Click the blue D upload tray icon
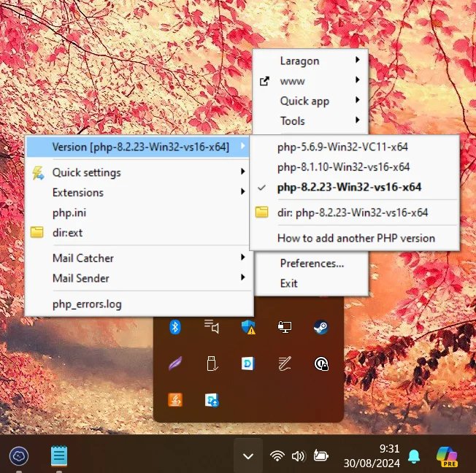Viewport: 476px width, 473px height. (212, 400)
